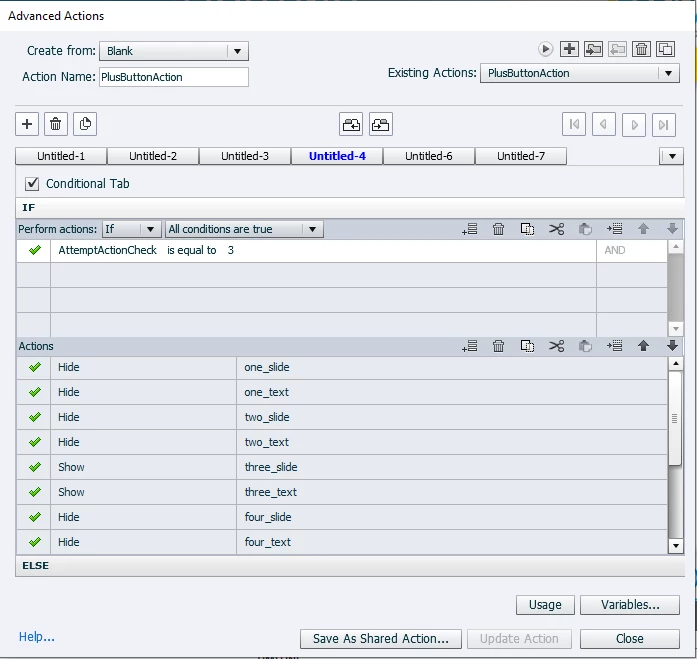Click Save As Shared Action button
This screenshot has height=659, width=697.
[381, 639]
